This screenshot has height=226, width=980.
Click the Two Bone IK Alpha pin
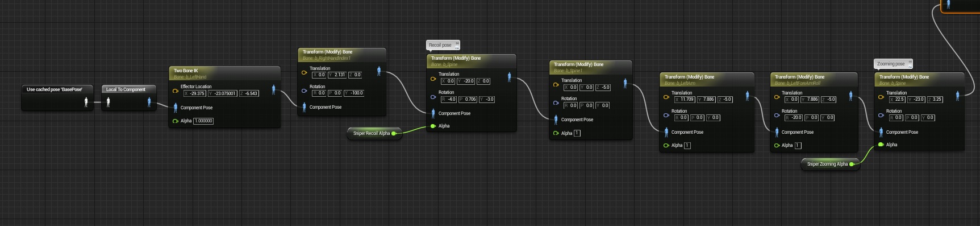point(176,121)
